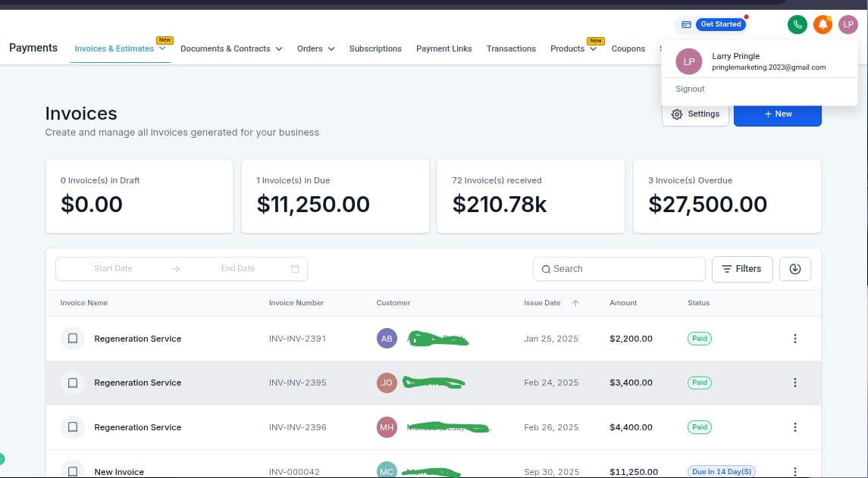Screen dimensions: 868x478
Task: Click the End Date field
Action: 238,269
